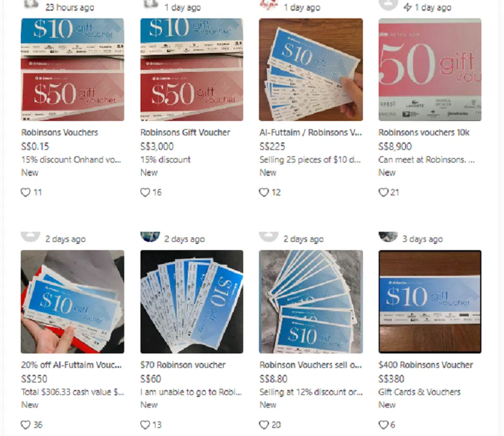
Task: Click the heart under $70 Robinson voucher
Action: pyautogui.click(x=145, y=425)
